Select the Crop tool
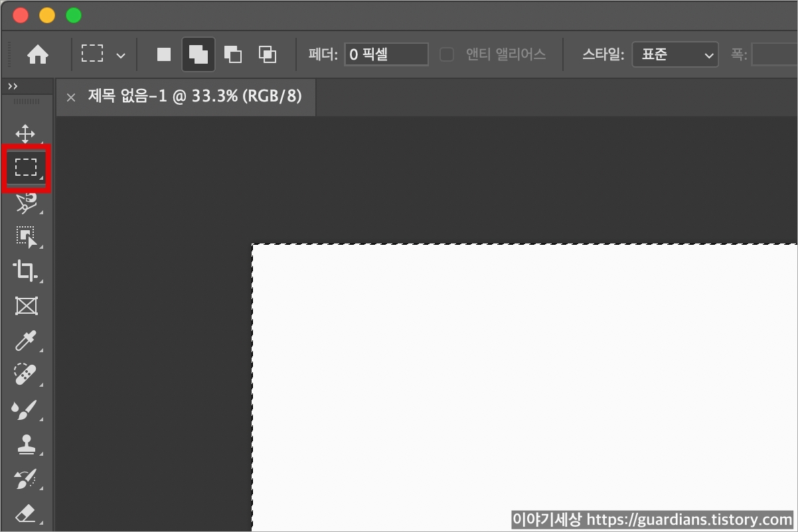This screenshot has width=798, height=532. (25, 271)
